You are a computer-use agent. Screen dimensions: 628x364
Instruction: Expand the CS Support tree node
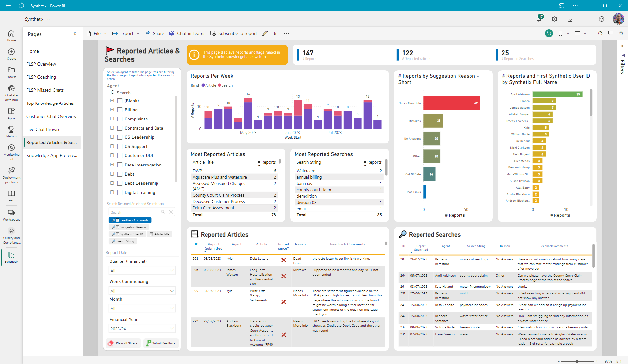[x=112, y=146]
